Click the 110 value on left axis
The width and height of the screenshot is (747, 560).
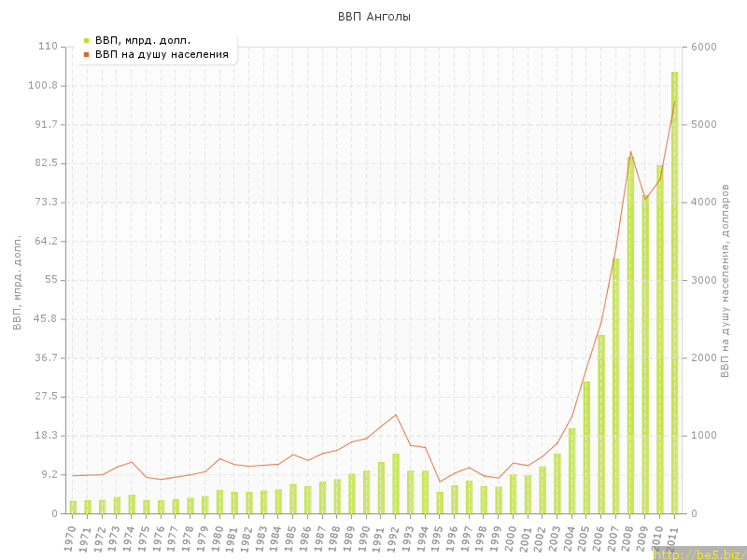click(x=47, y=47)
